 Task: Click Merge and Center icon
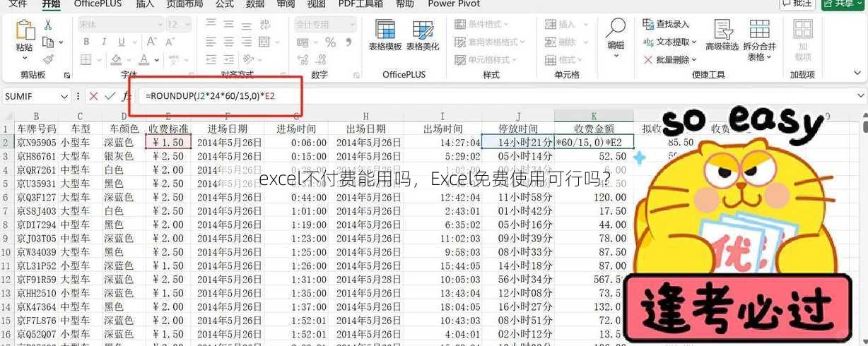[x=266, y=42]
